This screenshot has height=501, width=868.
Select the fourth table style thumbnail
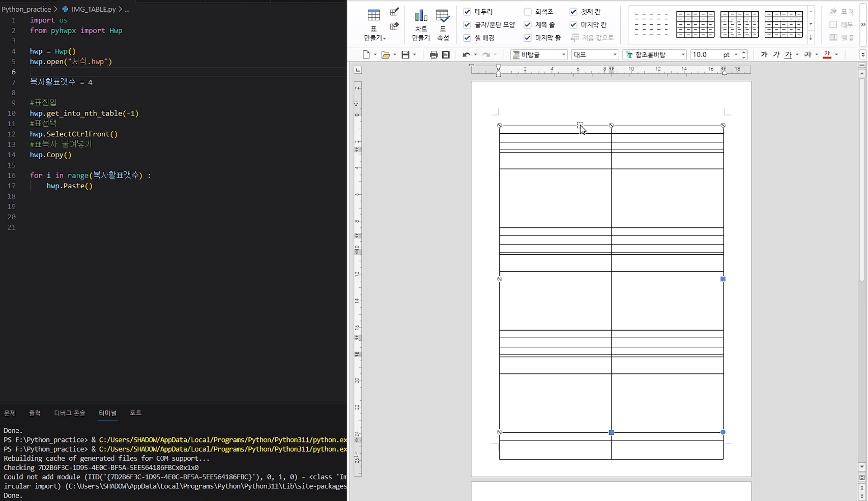784,24
